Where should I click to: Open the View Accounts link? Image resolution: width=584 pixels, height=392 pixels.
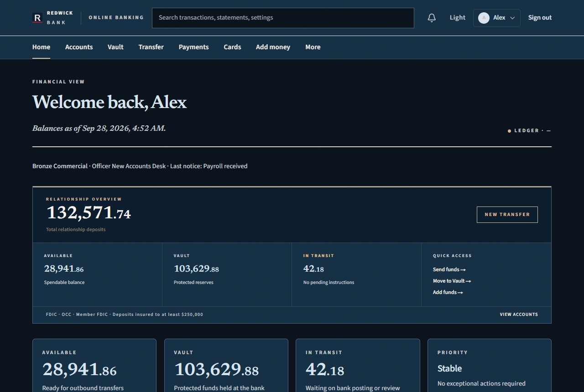click(x=519, y=315)
